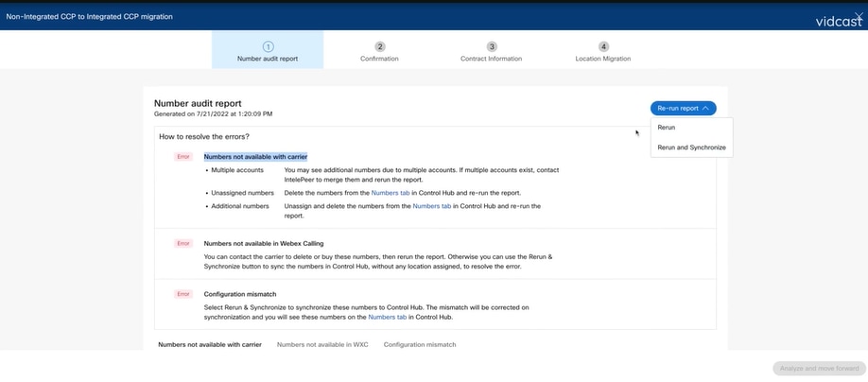Select step 3 circle icon for Contract Information
The height and width of the screenshot is (382, 868).
pos(492,46)
